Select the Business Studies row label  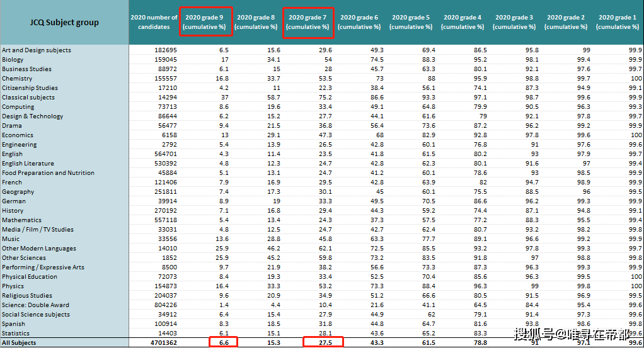pos(26,69)
